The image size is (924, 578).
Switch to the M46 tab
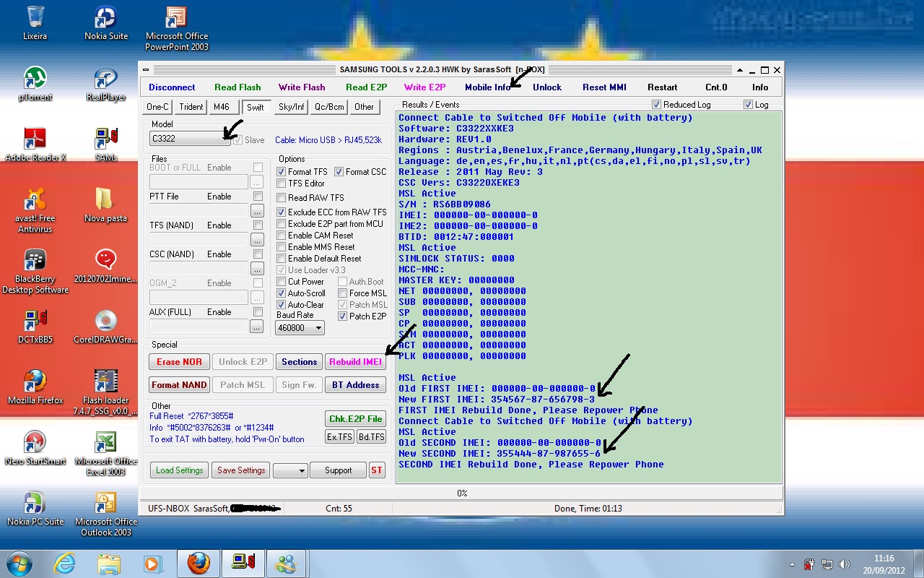point(222,107)
